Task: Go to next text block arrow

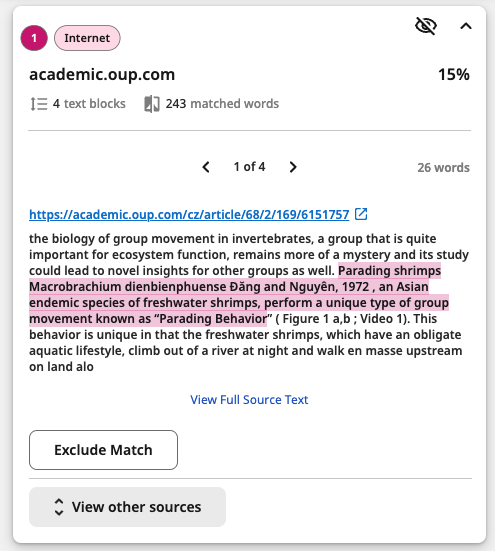Action: pos(293,167)
